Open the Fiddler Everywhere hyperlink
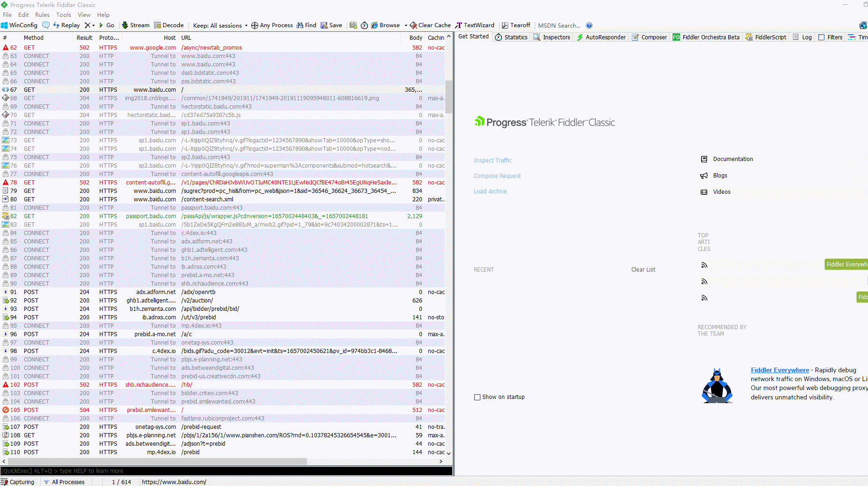 pyautogui.click(x=780, y=370)
